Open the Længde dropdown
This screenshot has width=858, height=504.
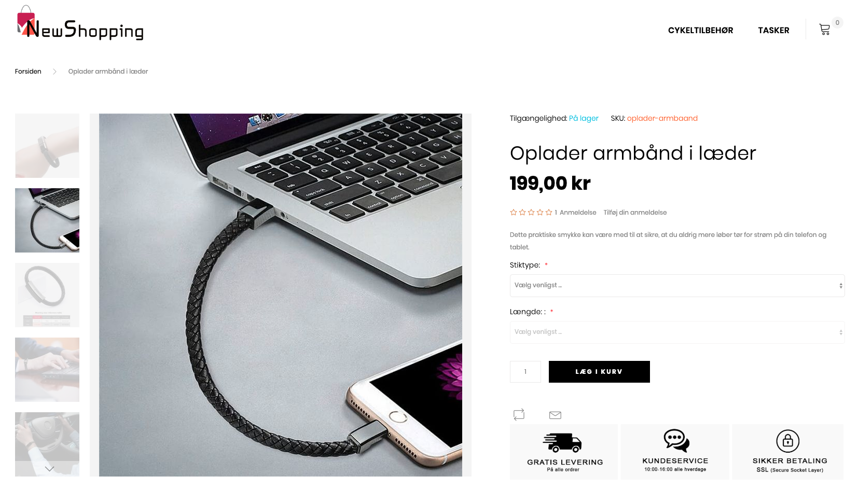[x=677, y=332]
